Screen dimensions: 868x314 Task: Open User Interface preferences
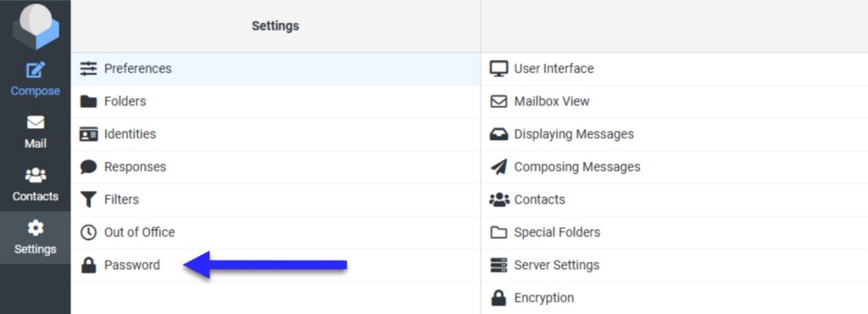coord(674,69)
